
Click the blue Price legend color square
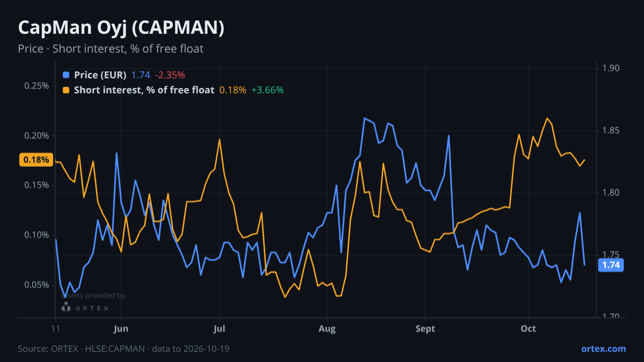(66, 75)
